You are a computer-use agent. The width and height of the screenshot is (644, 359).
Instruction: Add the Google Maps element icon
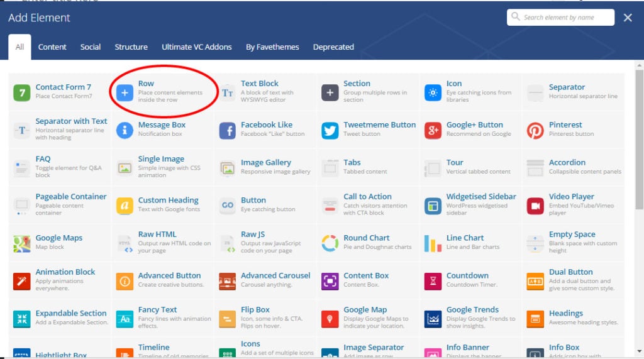coord(22,243)
